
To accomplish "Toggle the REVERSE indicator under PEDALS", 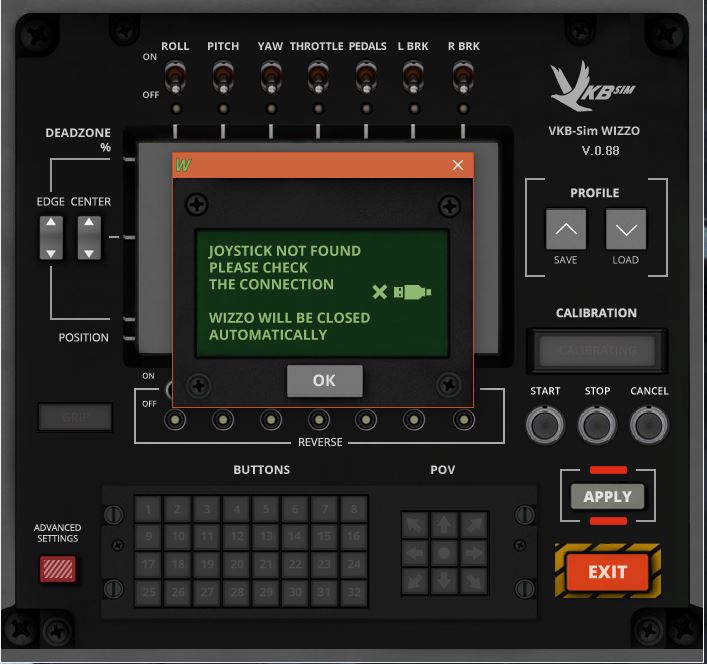I will coord(366,420).
